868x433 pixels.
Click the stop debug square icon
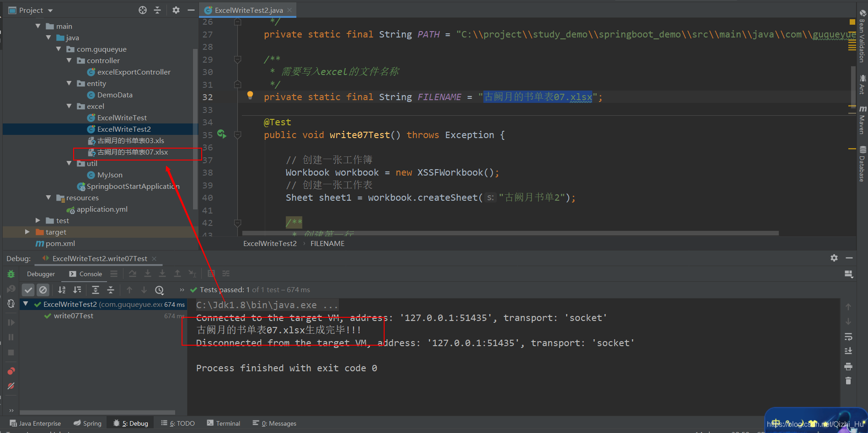[11, 353]
